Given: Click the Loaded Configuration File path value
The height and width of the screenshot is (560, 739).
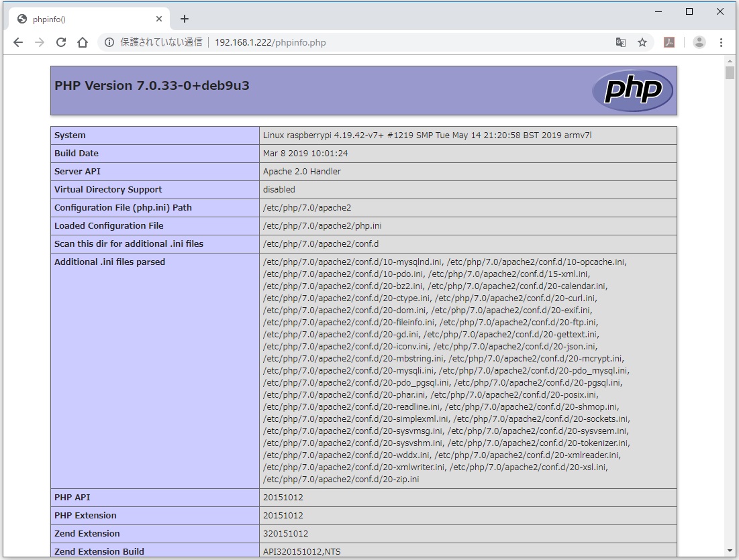Looking at the screenshot, I should point(322,226).
